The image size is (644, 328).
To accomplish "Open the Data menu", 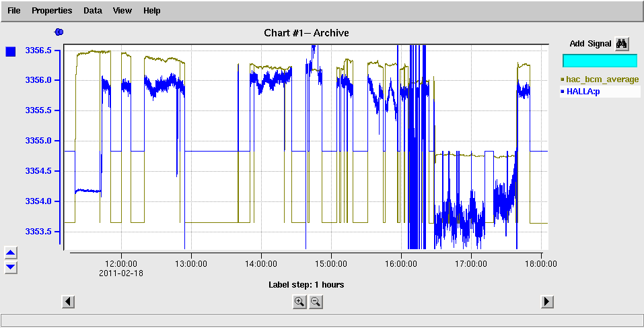I will click(x=93, y=11).
